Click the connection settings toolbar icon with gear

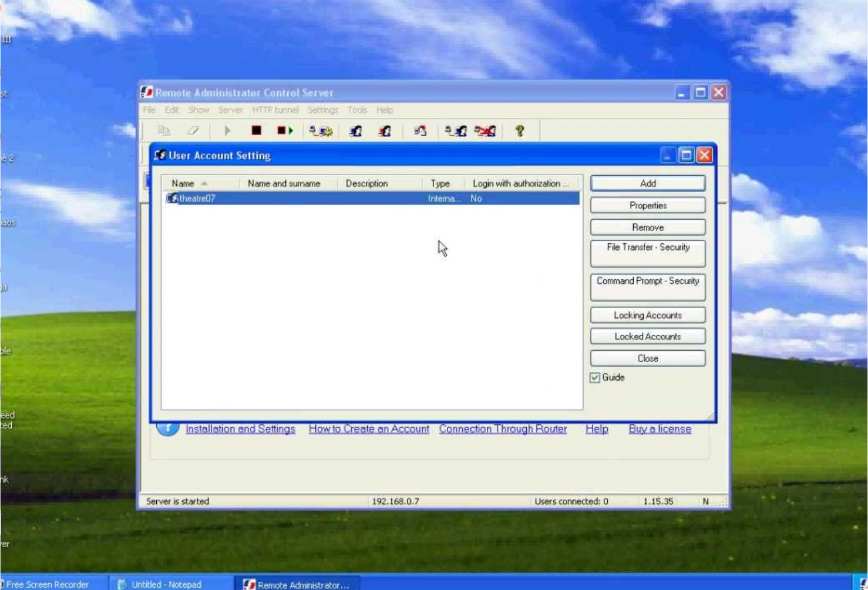(x=321, y=131)
